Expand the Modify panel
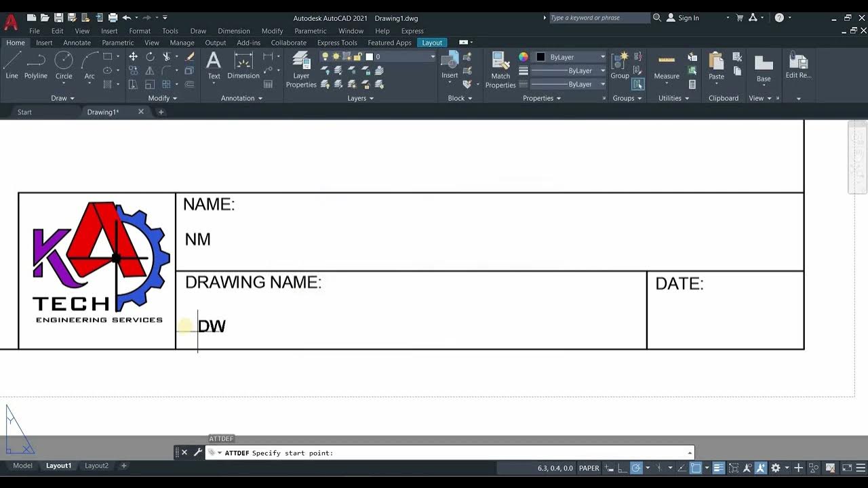The height and width of the screenshot is (488, 868). (x=163, y=98)
